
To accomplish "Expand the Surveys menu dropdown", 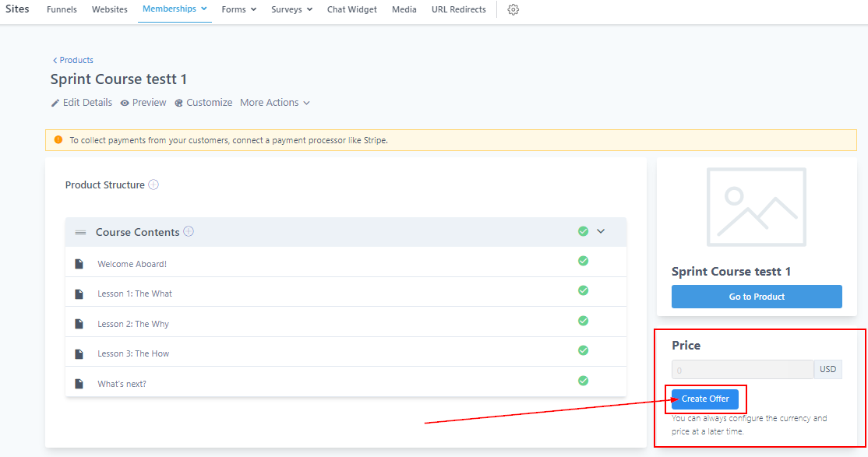I will click(291, 10).
